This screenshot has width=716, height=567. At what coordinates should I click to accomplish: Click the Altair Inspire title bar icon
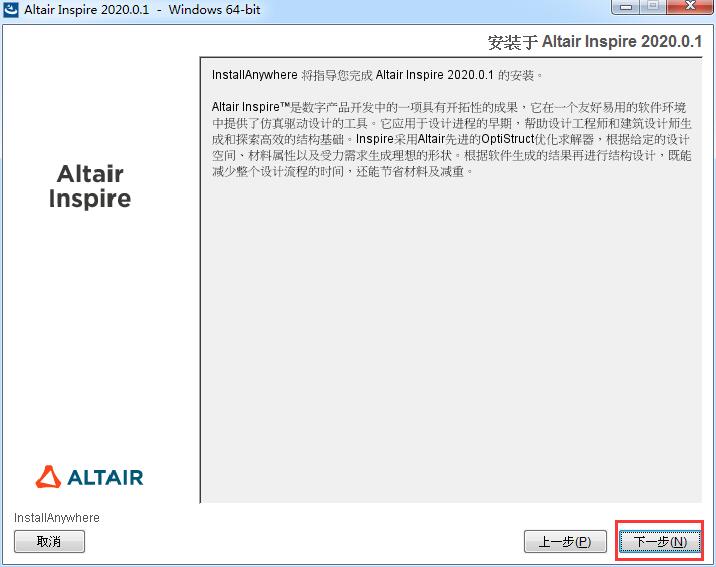click(x=11, y=9)
